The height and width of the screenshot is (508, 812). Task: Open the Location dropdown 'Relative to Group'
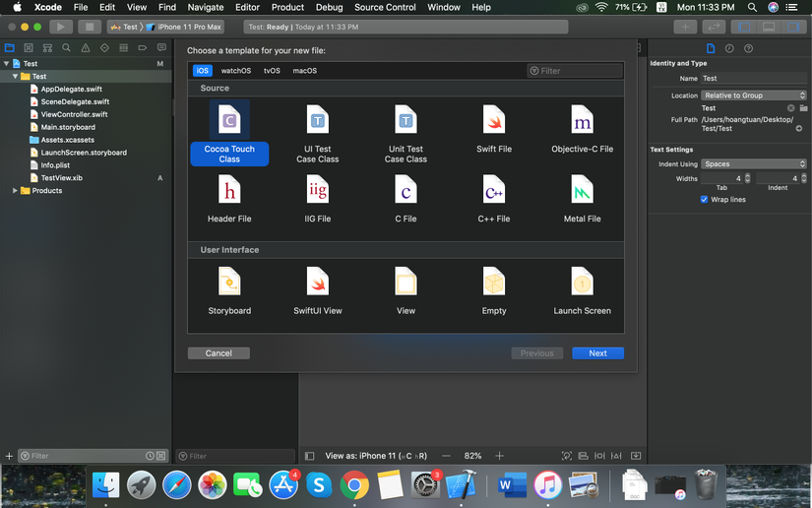pos(754,95)
